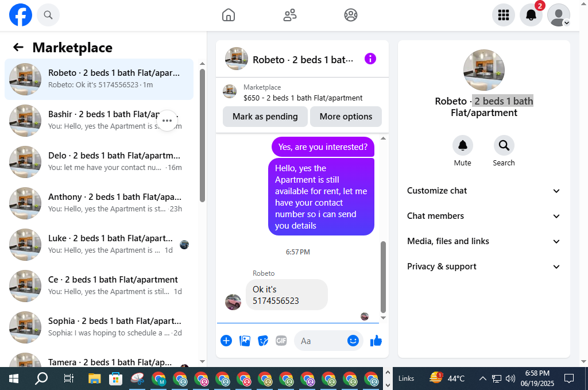Click the conversation list scroll-up arrow
The height and width of the screenshot is (390, 588).
point(203,64)
